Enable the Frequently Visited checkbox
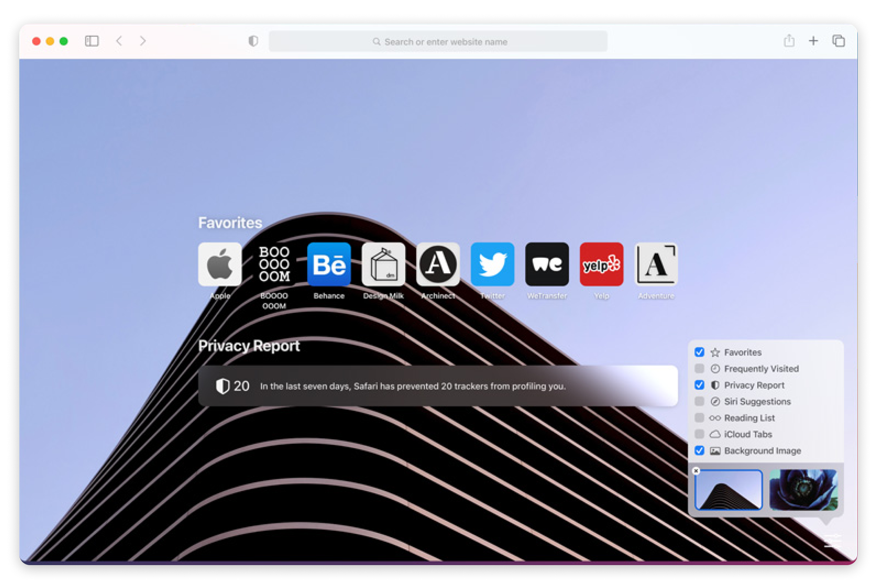The height and width of the screenshot is (588, 877). click(699, 369)
